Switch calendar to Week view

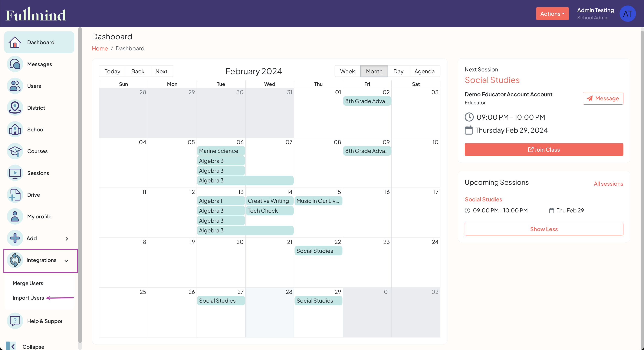click(x=347, y=71)
